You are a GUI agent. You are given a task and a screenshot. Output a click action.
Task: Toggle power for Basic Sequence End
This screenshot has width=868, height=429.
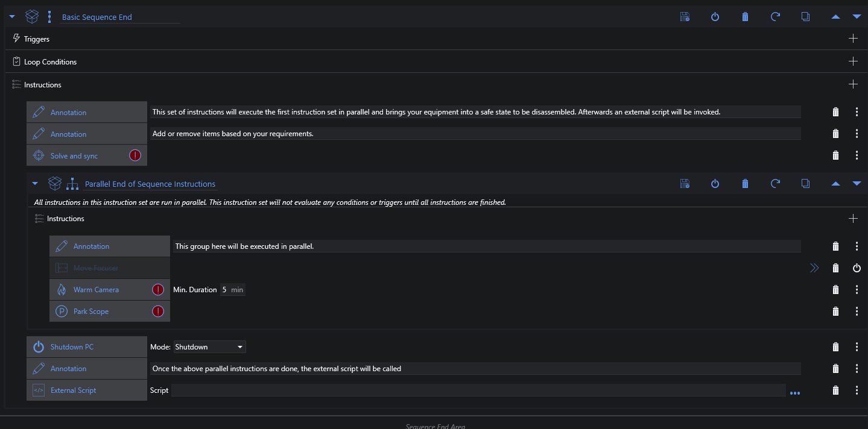click(x=715, y=17)
